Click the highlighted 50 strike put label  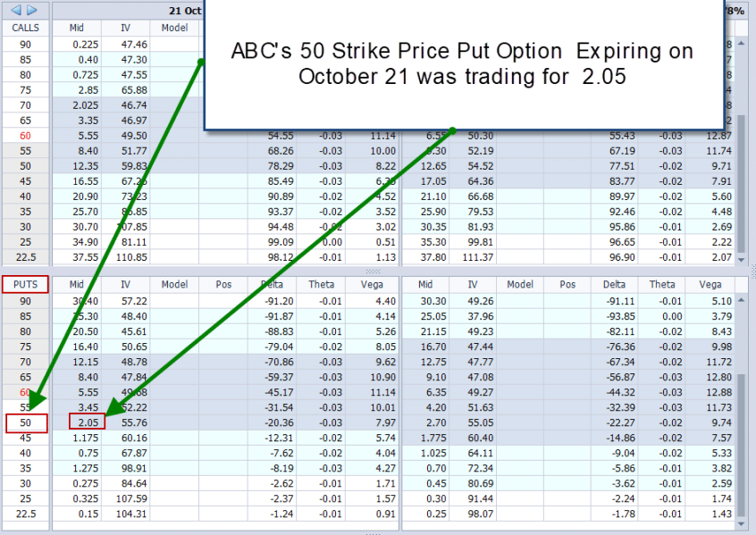[24, 422]
